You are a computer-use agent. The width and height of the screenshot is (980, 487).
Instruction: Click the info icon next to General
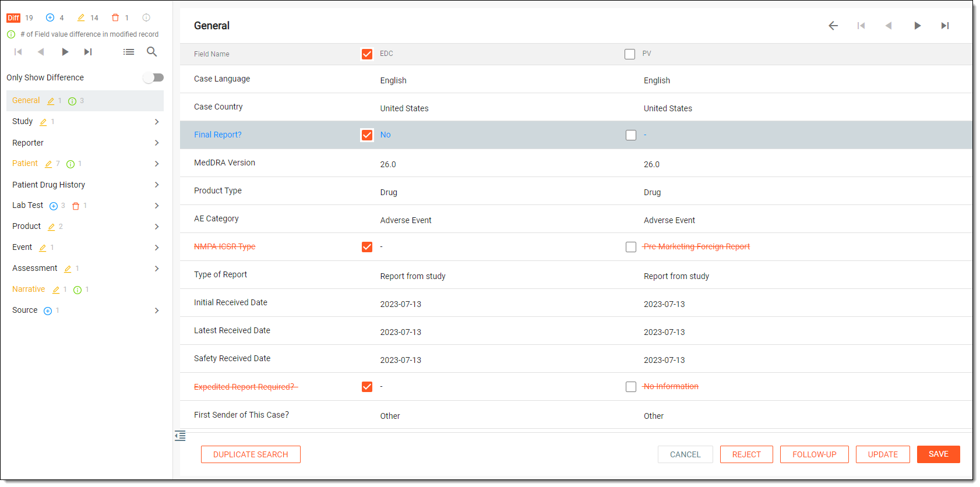coord(72,101)
